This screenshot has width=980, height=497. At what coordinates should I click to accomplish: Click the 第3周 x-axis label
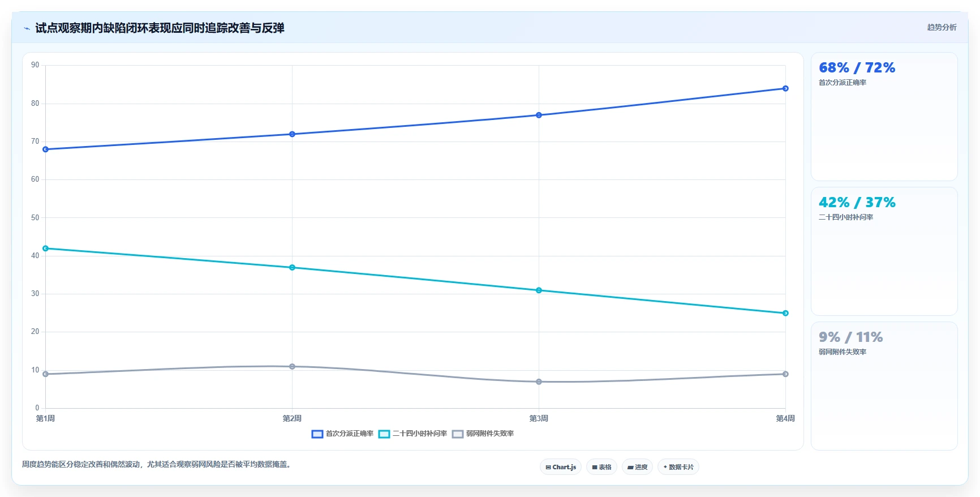tap(539, 418)
